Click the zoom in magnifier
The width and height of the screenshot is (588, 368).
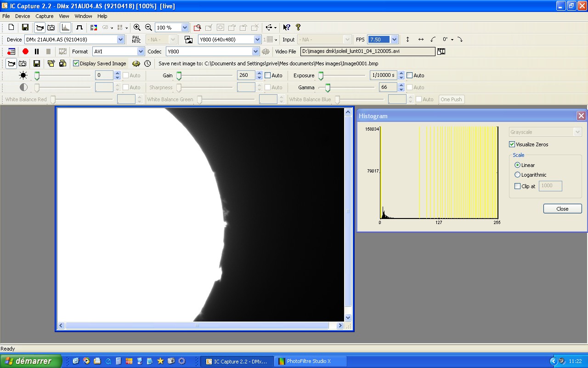pos(137,27)
